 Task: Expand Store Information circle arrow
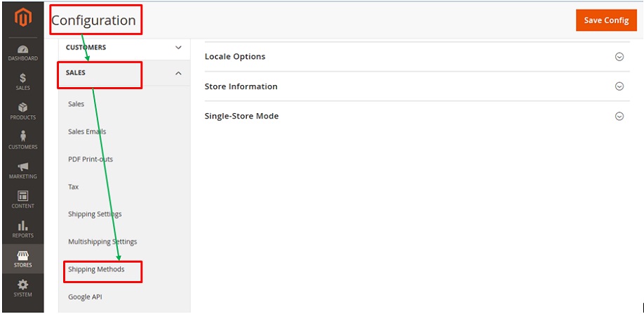(x=619, y=86)
